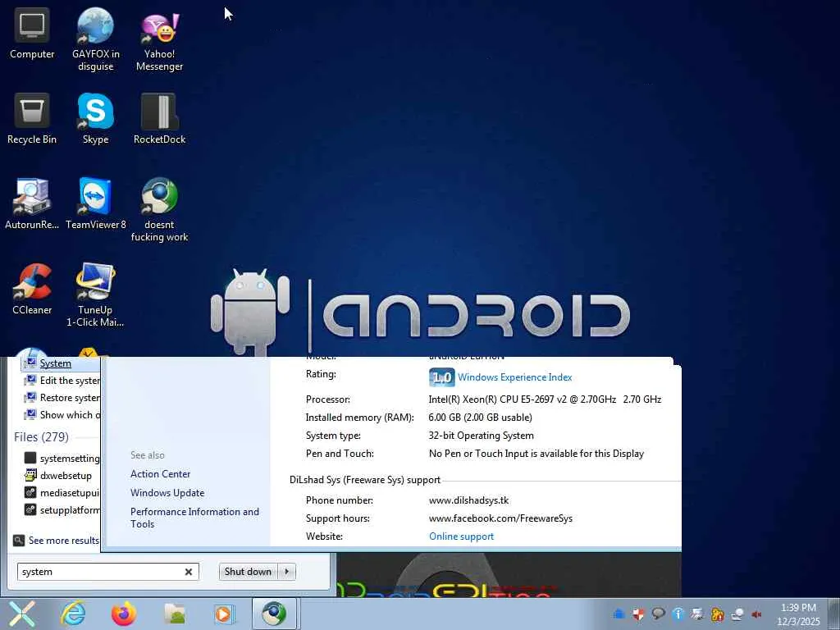Launch the RocketDock desktop shortcut
840x630 pixels.
tap(159, 119)
